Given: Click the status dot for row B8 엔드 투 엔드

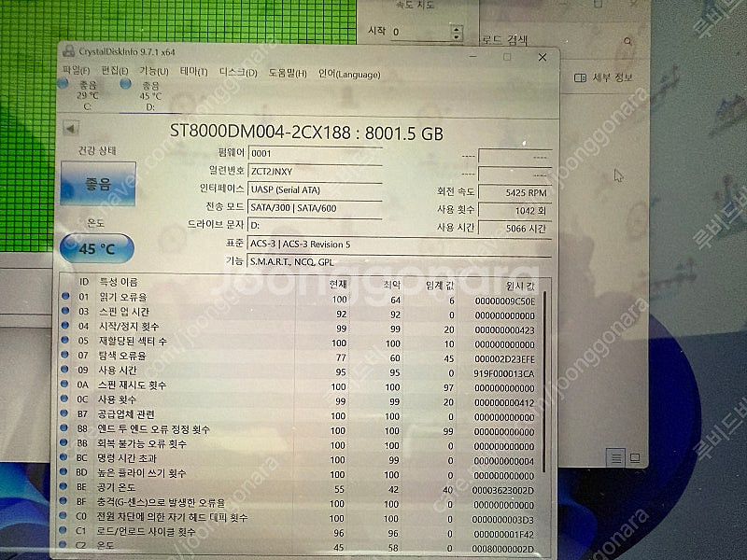Looking at the screenshot, I should pos(63,427).
